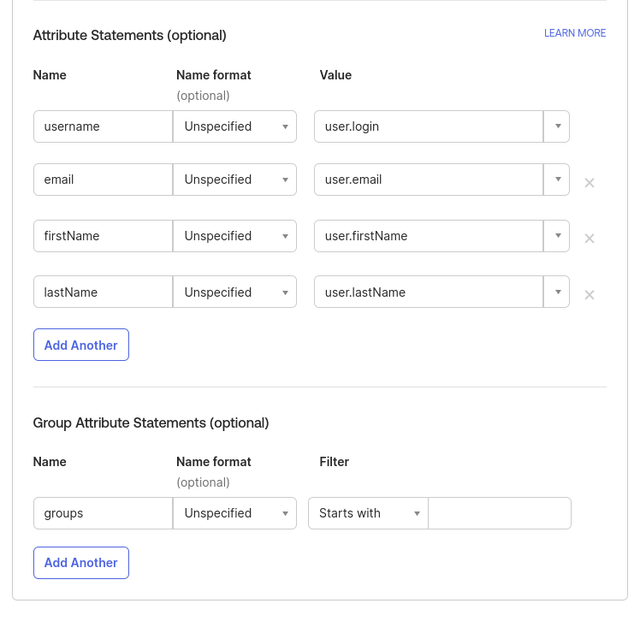Open Name format dropdown for email
The width and height of the screenshot is (640, 620).
point(235,180)
